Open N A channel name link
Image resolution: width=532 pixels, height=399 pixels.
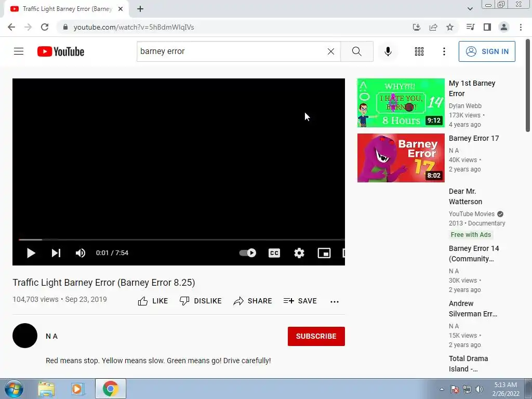pyautogui.click(x=51, y=336)
